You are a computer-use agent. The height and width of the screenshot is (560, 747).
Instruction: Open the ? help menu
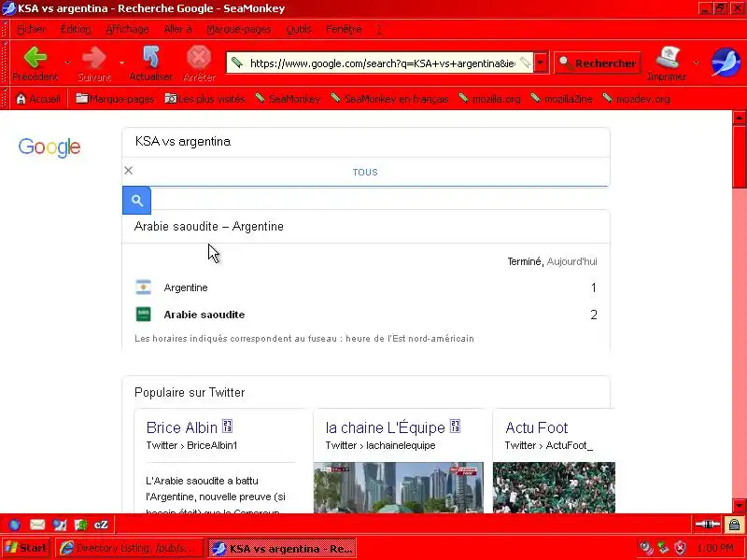(x=379, y=29)
